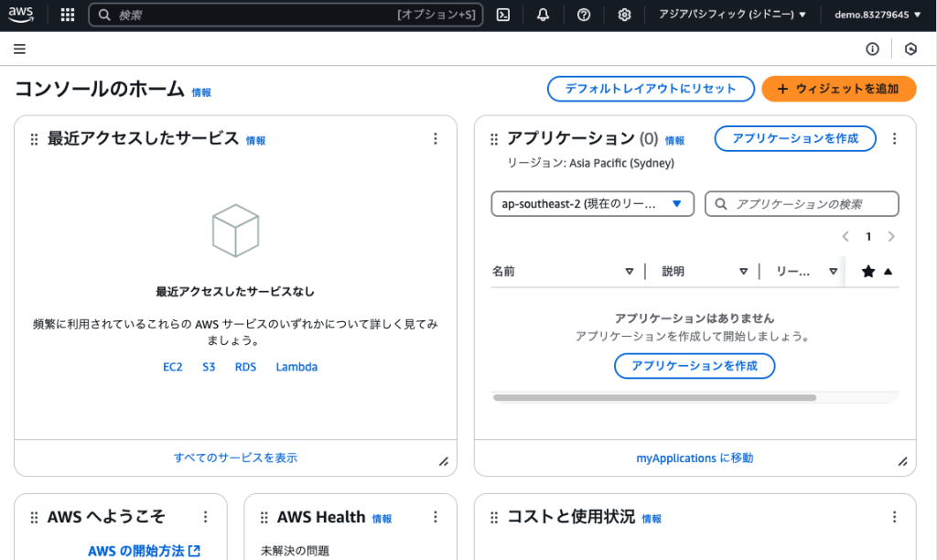Image resolution: width=937 pixels, height=560 pixels.
Task: Click すべてのサービスを表示 link
Action: (235, 458)
